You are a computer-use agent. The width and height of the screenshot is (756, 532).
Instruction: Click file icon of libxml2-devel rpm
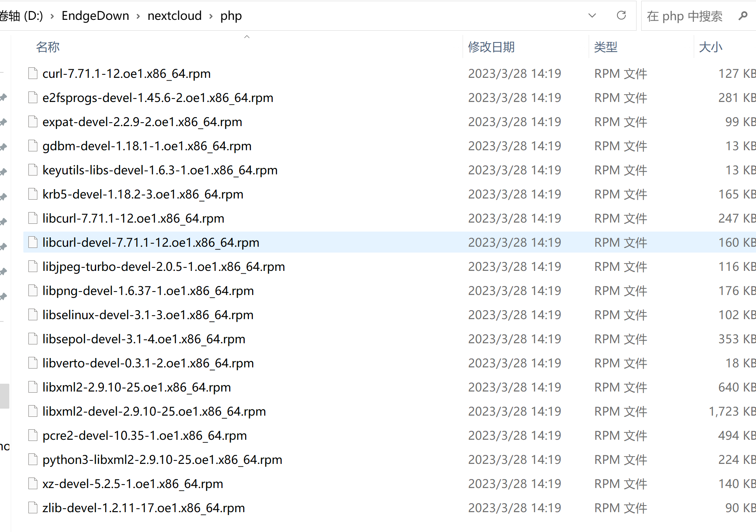(33, 411)
